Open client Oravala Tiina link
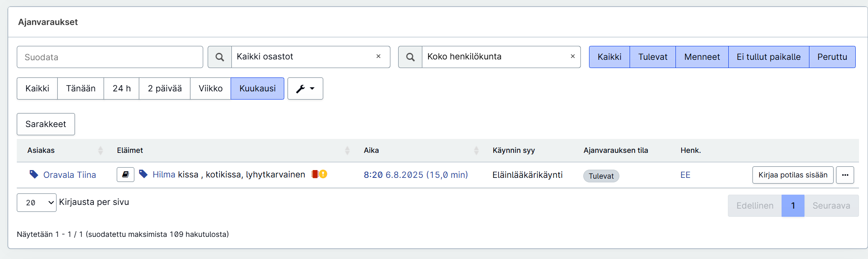Screen dimensions: 868x259 (x=70, y=175)
